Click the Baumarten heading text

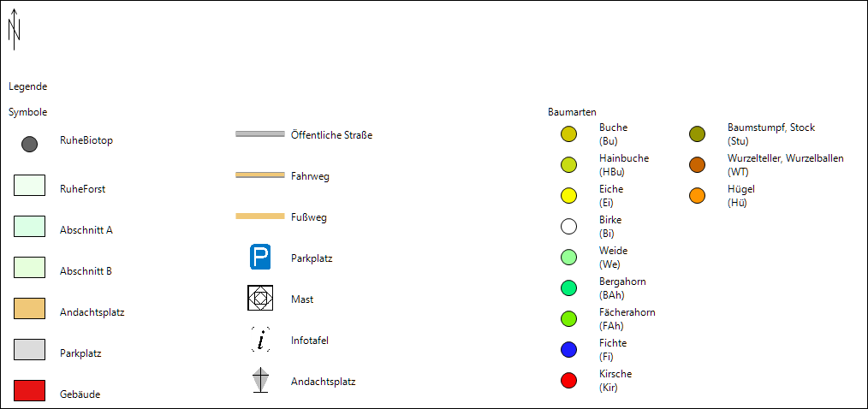[572, 112]
